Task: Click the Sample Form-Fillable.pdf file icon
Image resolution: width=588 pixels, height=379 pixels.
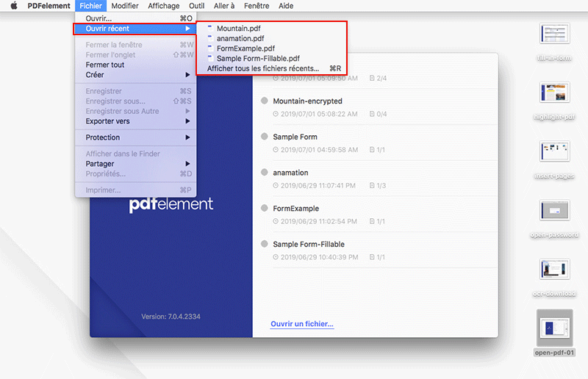Action: click(210, 58)
